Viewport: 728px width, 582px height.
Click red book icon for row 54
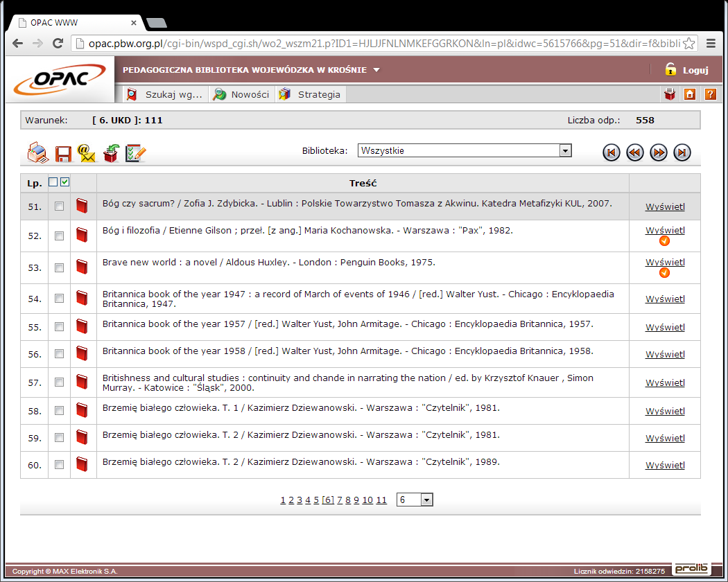click(83, 298)
